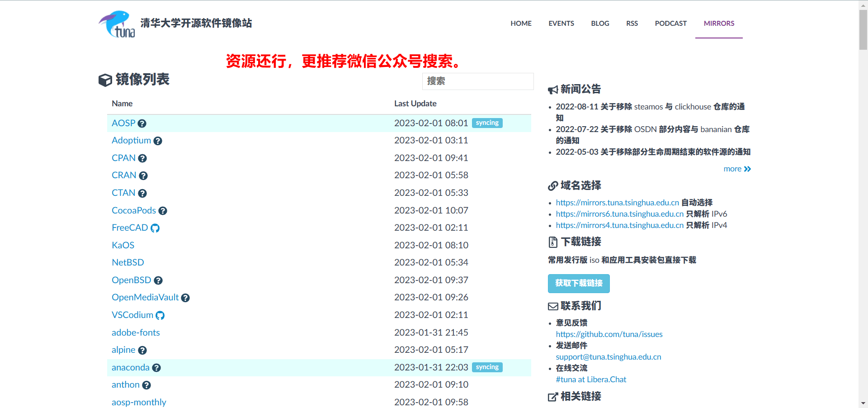
Task: Open 2022-05-03 end-of-life sources news item
Action: tap(653, 152)
